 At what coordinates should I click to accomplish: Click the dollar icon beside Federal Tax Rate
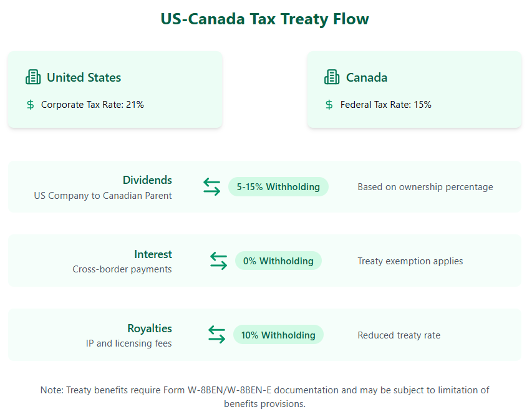pos(329,105)
